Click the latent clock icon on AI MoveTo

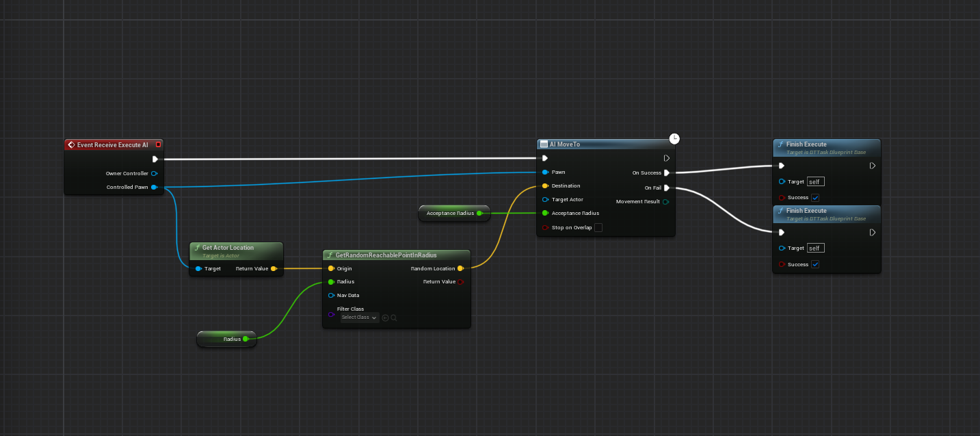[x=674, y=139]
